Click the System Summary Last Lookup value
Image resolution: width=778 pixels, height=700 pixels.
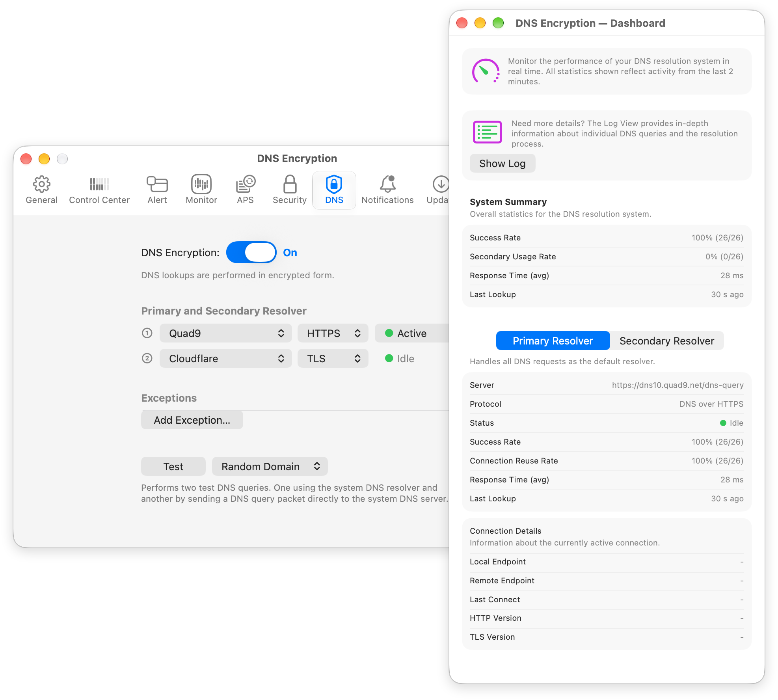(x=727, y=294)
